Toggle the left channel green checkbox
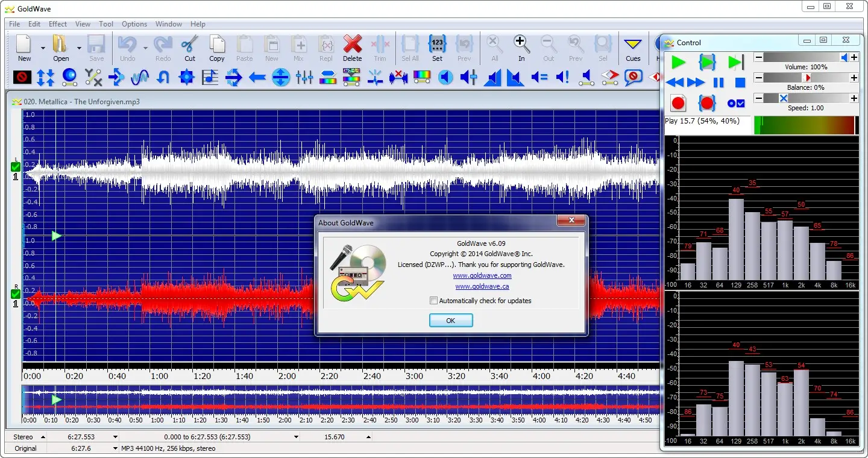 [x=16, y=167]
